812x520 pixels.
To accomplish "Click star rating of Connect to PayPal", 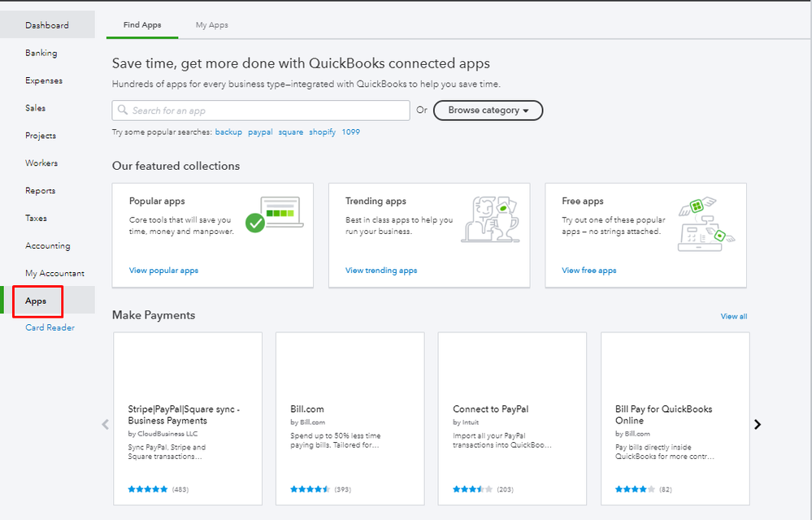I will [x=472, y=489].
